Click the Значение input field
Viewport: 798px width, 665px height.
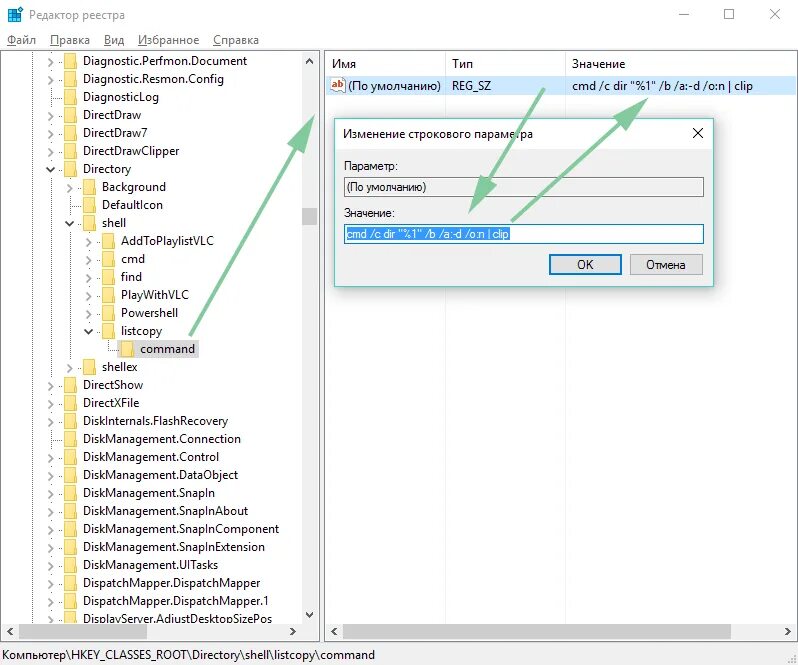point(524,234)
